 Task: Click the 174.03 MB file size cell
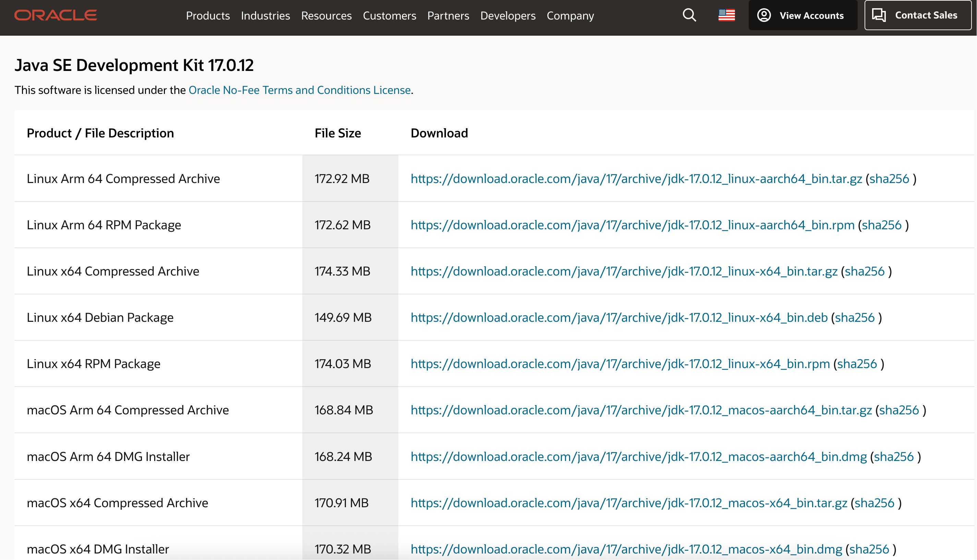pos(350,364)
